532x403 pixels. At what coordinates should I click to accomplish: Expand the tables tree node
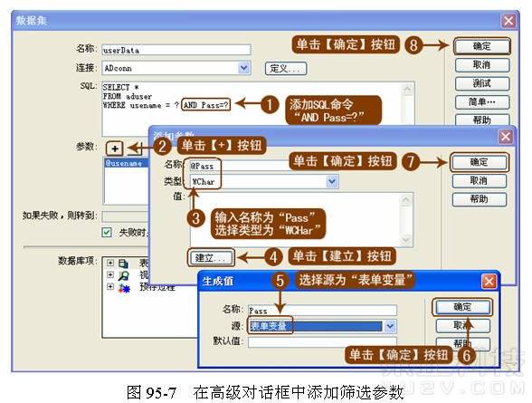(110, 263)
